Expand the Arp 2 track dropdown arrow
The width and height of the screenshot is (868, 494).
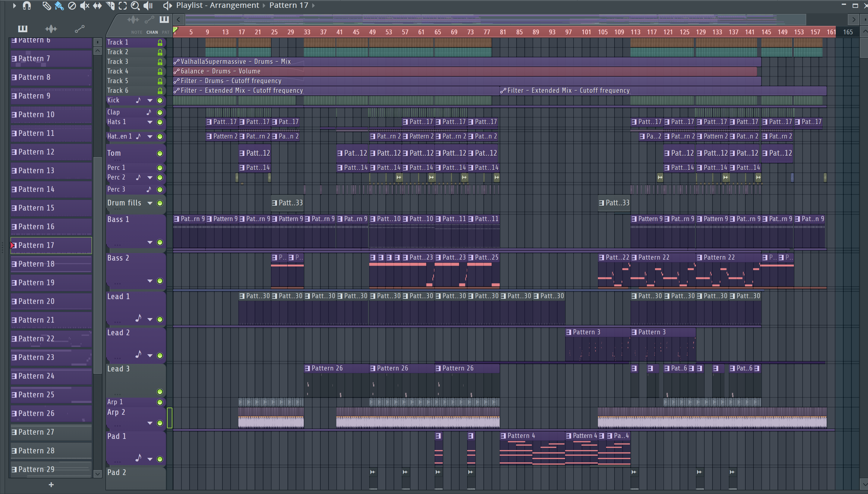pyautogui.click(x=150, y=423)
